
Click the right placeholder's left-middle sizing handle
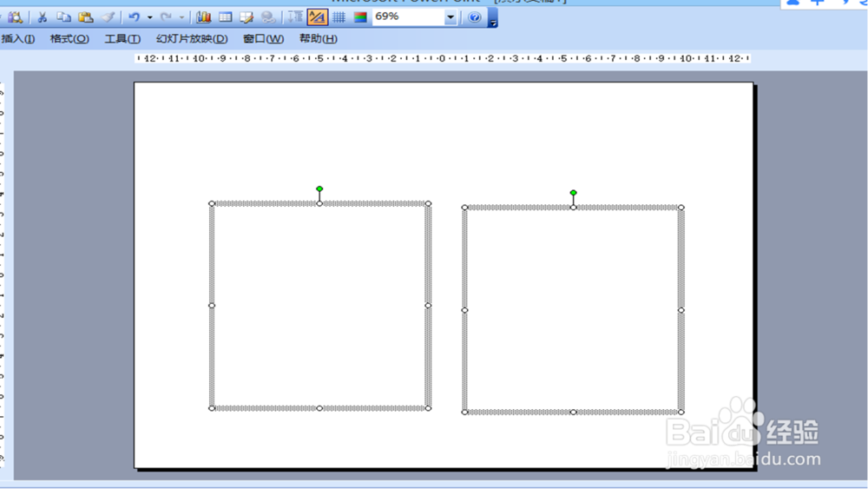(x=464, y=310)
